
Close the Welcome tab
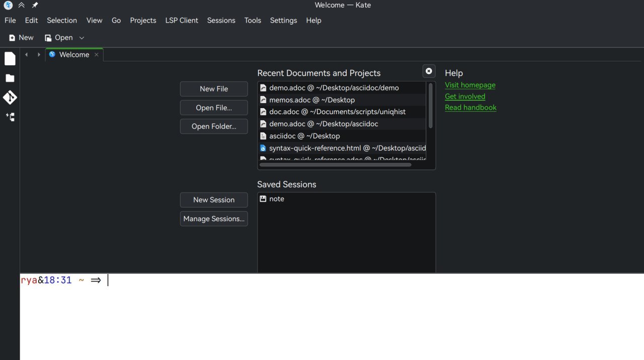point(96,55)
